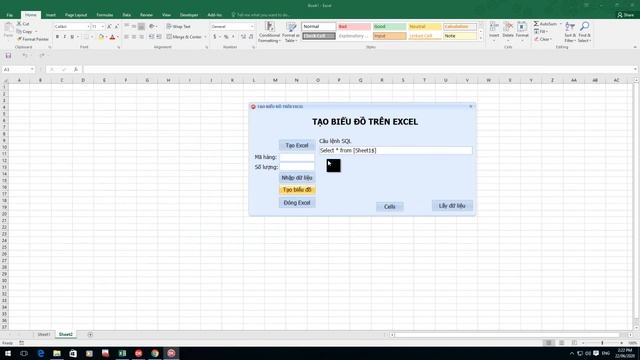The height and width of the screenshot is (360, 640).
Task: Click the Save icon in quick access toolbar
Action: 8,56
